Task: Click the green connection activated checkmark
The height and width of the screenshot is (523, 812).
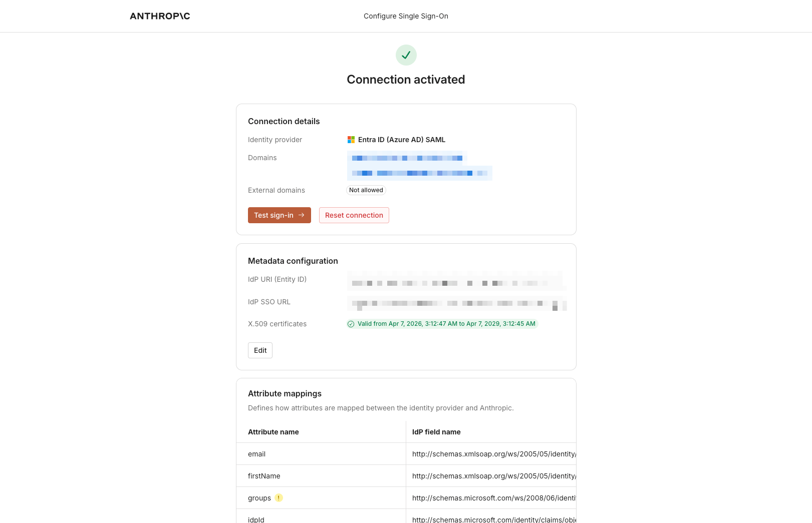Action: point(406,55)
